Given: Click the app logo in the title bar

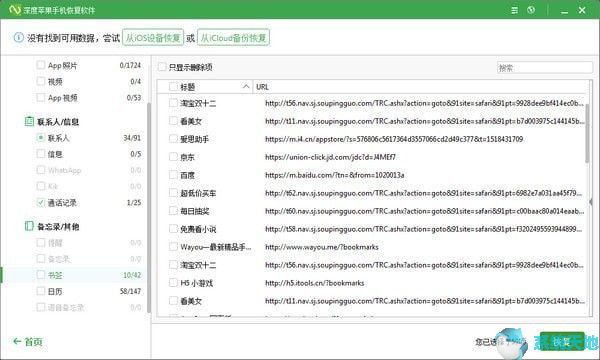Looking at the screenshot, I should (x=15, y=10).
